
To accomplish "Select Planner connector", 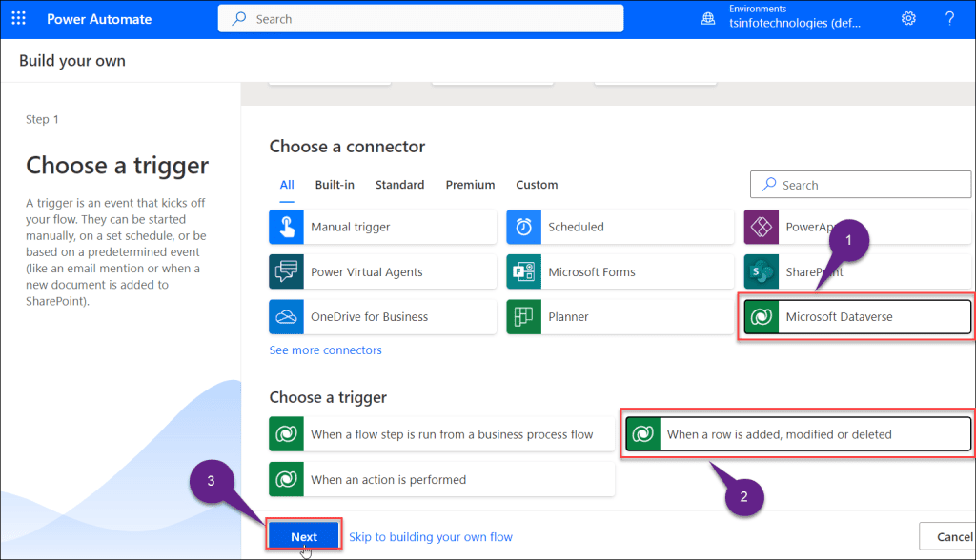I will click(620, 317).
